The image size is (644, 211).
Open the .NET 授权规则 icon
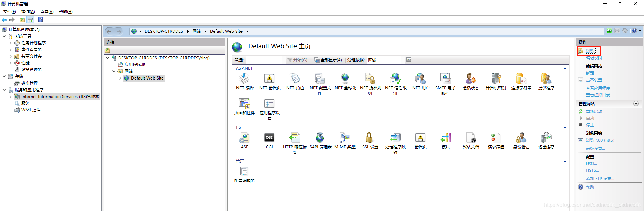pyautogui.click(x=370, y=78)
